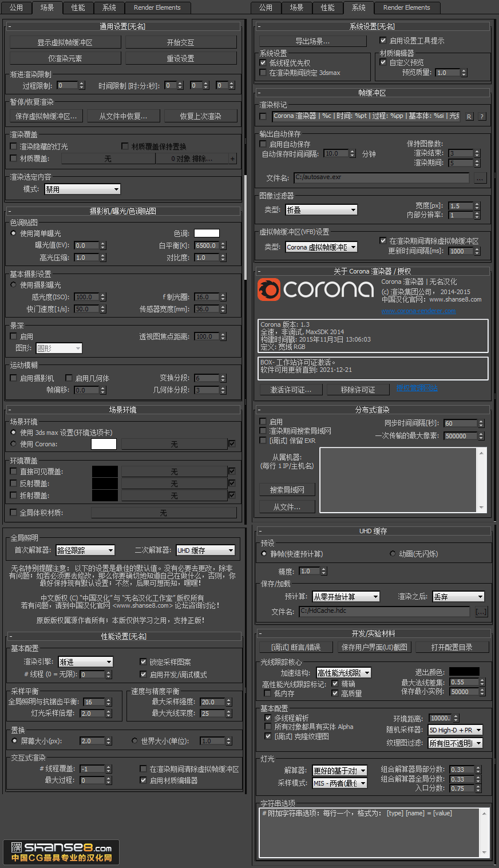499x868 pixels.
Task: Click the 色调 white color swatch
Action: pyautogui.click(x=207, y=233)
